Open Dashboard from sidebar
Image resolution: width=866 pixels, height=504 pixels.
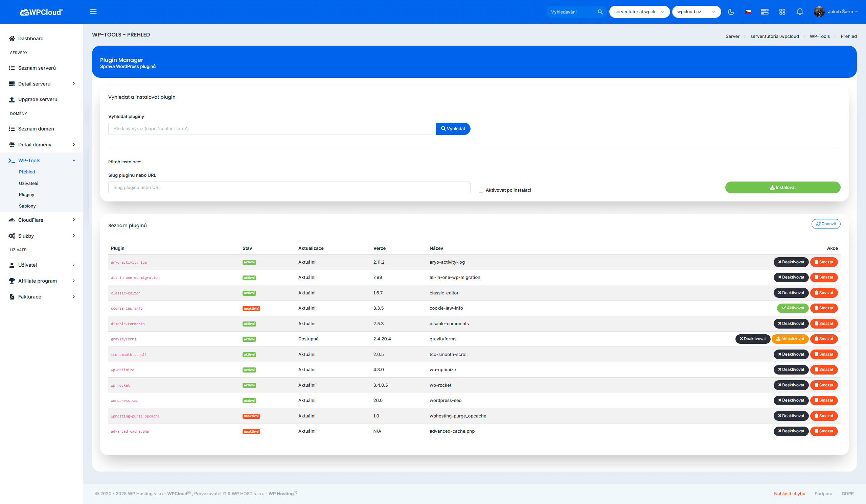[30, 39]
